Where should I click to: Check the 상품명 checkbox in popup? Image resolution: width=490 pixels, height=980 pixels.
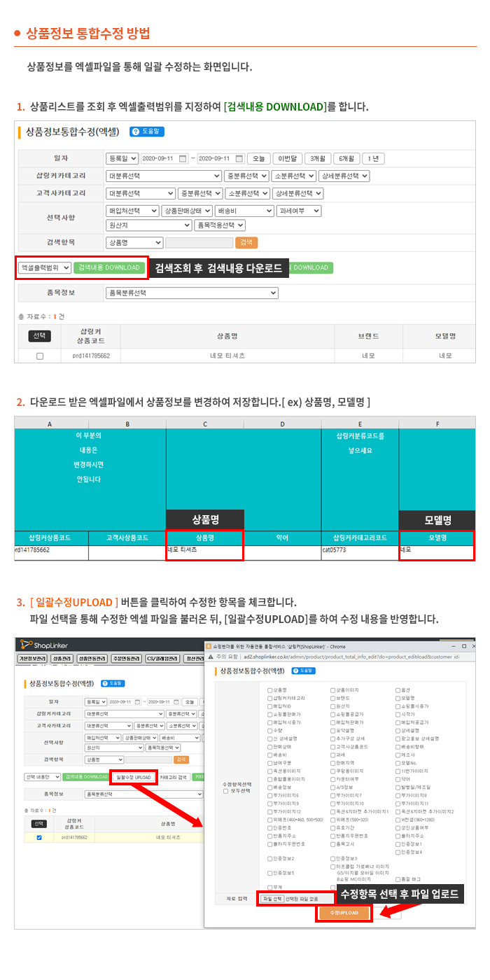click(270, 690)
